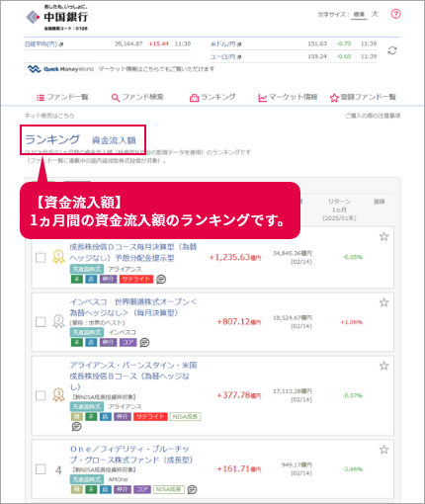
Task: Go to ファンド一覧 menu
Action: [x=62, y=97]
